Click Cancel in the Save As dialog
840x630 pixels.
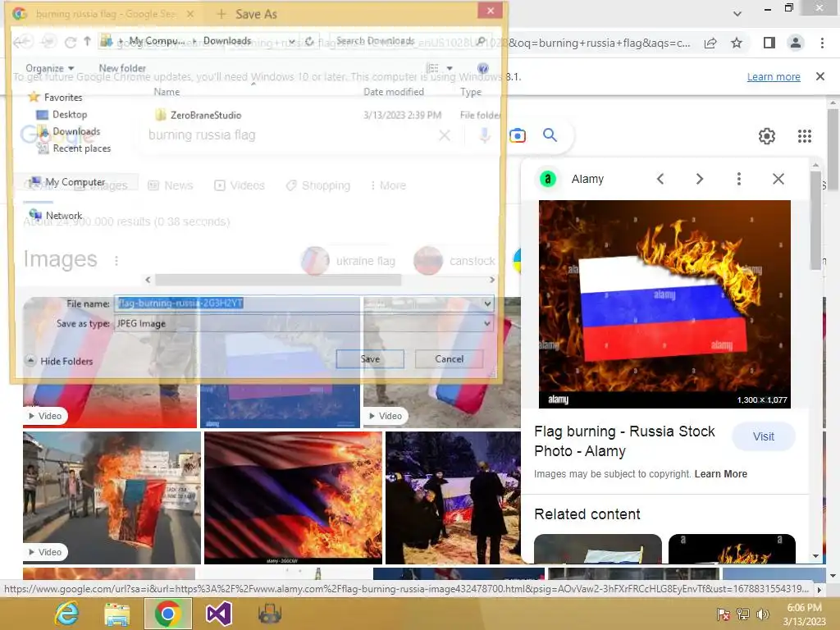click(449, 359)
